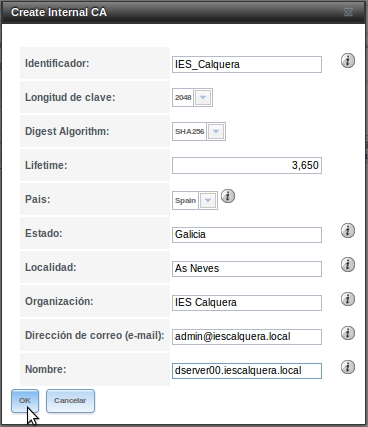Click the info icon beside Nombre field
368x427 pixels.
pyautogui.click(x=348, y=367)
